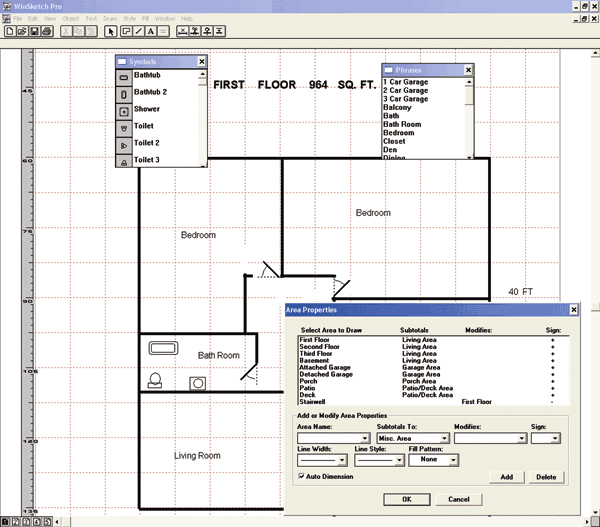The image size is (600, 527).
Task: Click the Delete button
Action: (546, 477)
